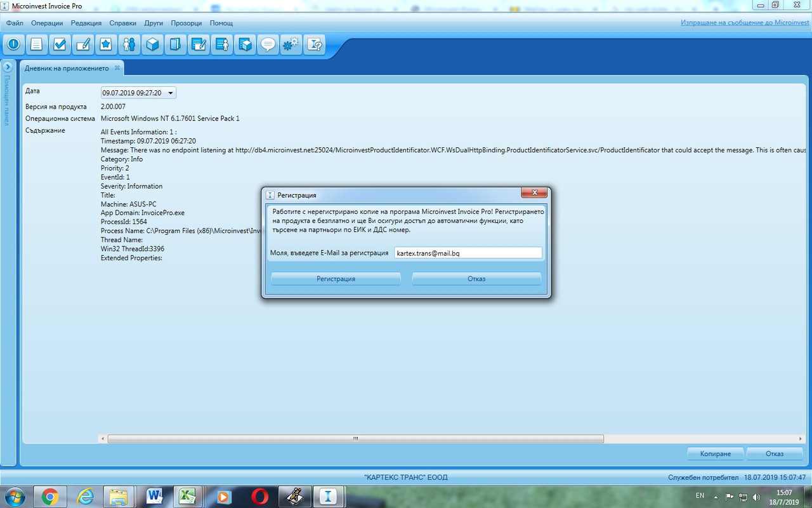This screenshot has width=812, height=508.
Task: Click the Регистрация button in the dialog
Action: (336, 279)
